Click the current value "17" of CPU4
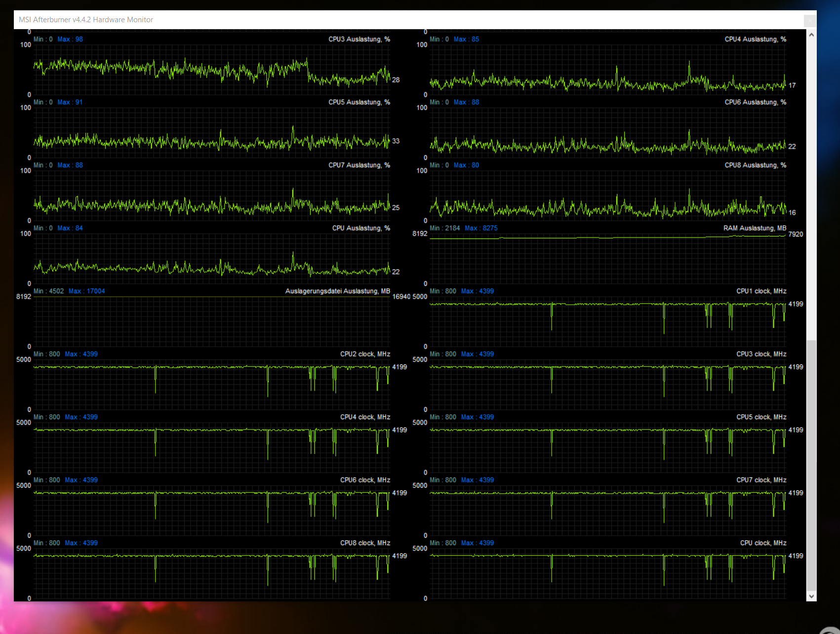This screenshot has height=634, width=840. pyautogui.click(x=792, y=85)
